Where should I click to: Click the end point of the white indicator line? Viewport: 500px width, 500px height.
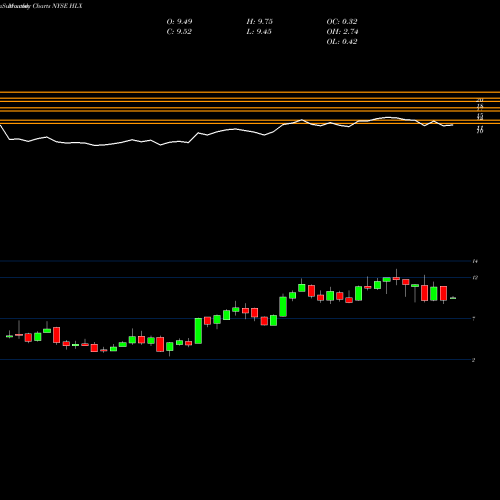[452, 125]
